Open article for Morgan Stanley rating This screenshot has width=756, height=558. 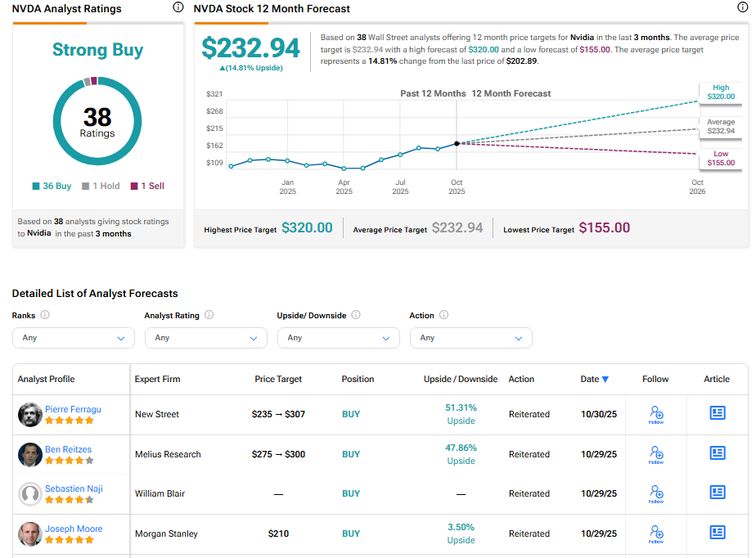click(x=717, y=533)
